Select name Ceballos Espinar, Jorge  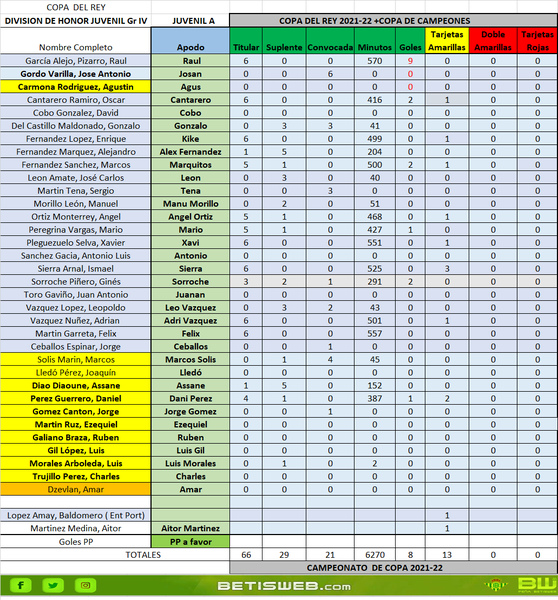click(x=76, y=347)
